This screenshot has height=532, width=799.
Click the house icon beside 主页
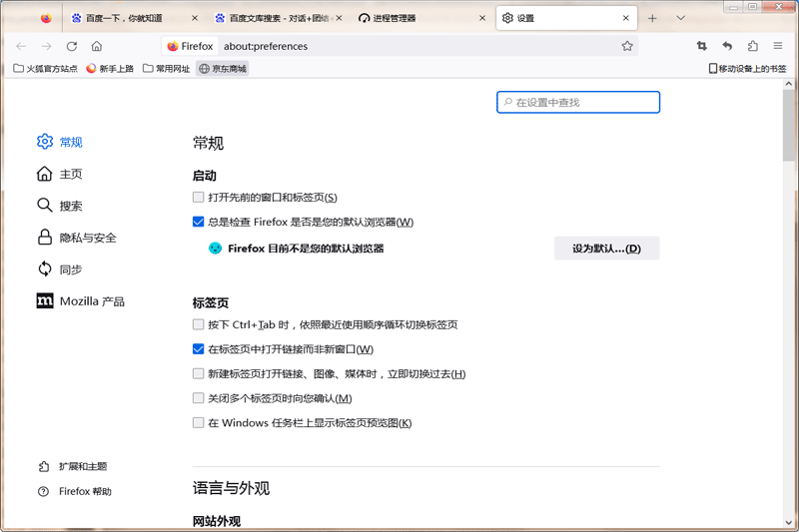(45, 174)
